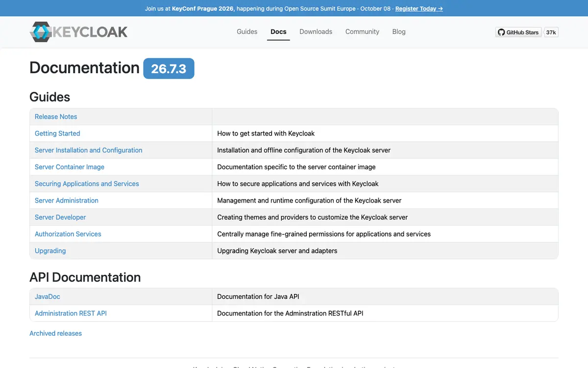
Task: Click "Management and runtime configuration" description
Action: click(309, 200)
